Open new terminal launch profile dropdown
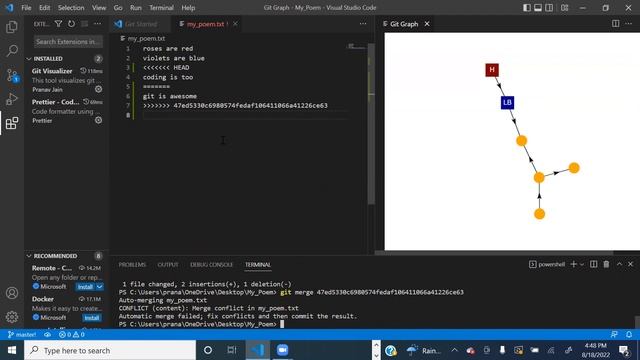The height and width of the screenshot is (360, 640). click(582, 264)
